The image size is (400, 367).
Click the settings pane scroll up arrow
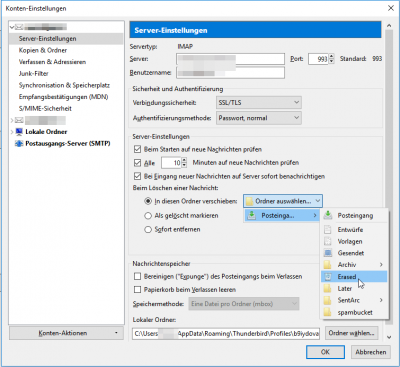click(389, 25)
